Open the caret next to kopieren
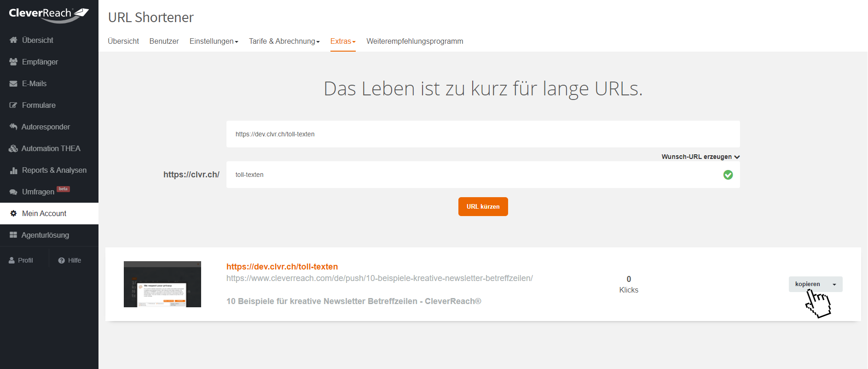Screen dimensions: 868x369 click(834, 284)
